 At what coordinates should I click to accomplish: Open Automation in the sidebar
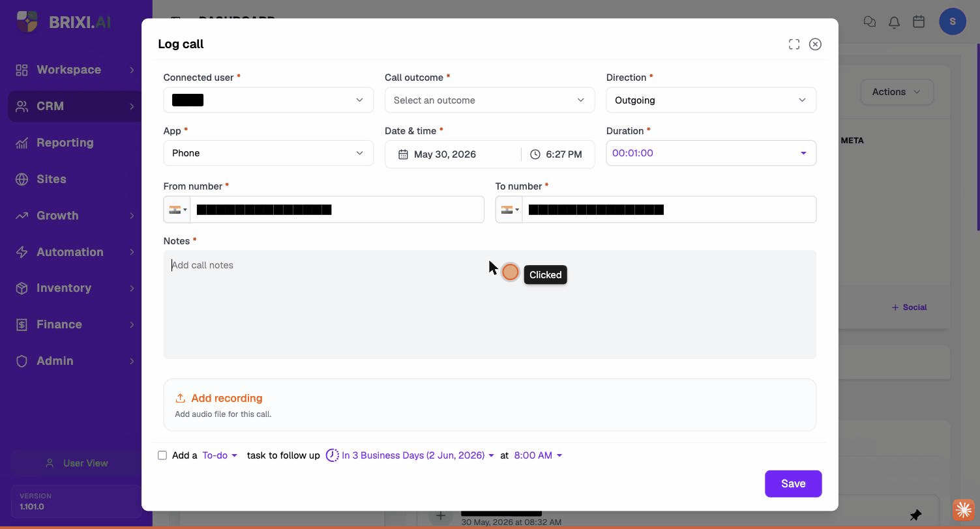(x=75, y=252)
